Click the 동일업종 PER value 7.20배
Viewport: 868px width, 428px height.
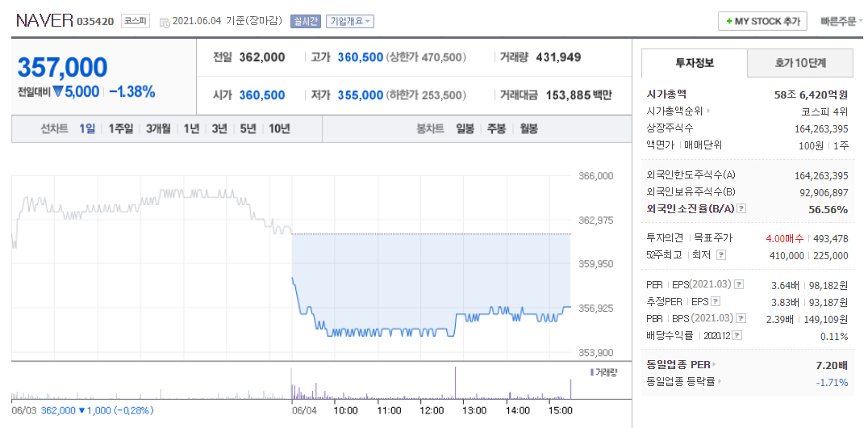point(832,365)
